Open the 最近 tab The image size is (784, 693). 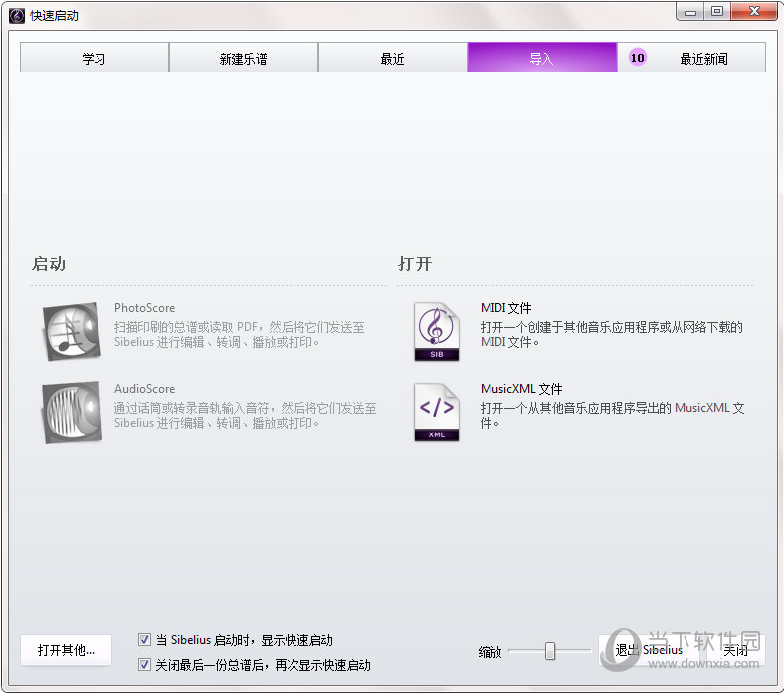pos(393,58)
